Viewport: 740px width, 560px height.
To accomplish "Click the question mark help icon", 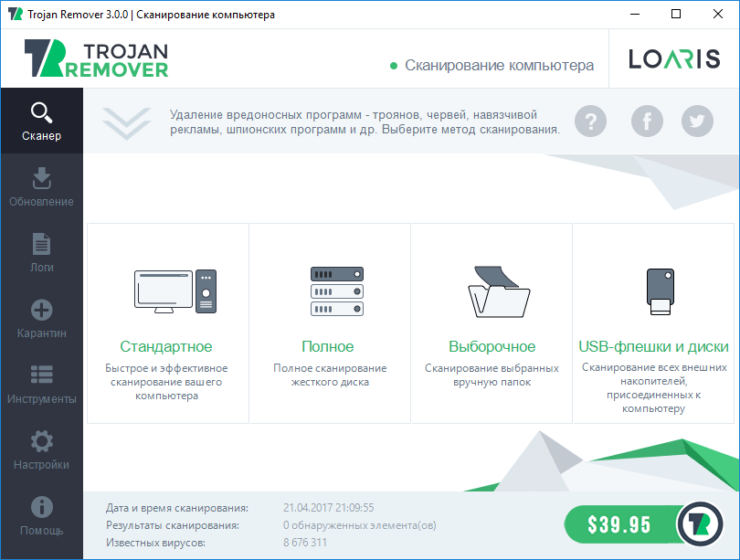I will (590, 122).
